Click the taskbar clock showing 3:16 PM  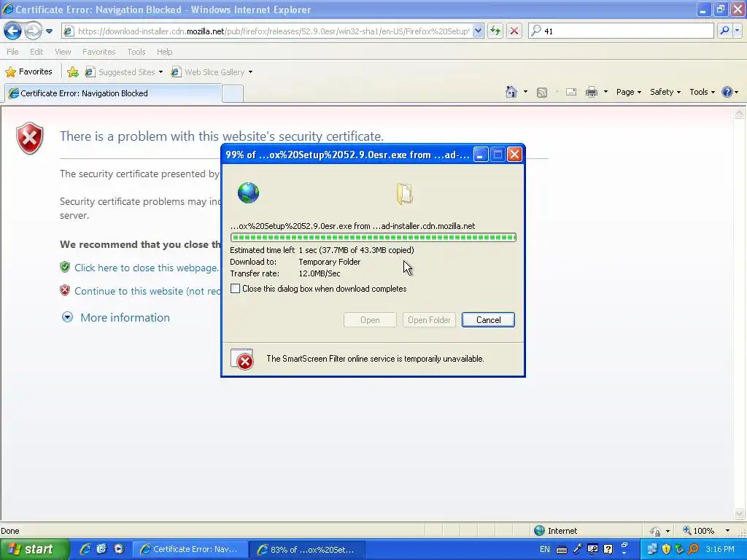(720, 550)
